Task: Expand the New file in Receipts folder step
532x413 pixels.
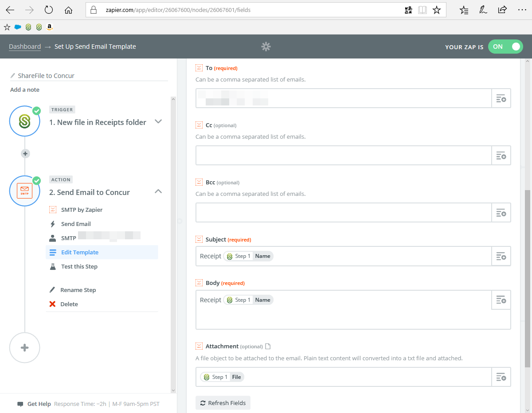Action: [x=158, y=122]
